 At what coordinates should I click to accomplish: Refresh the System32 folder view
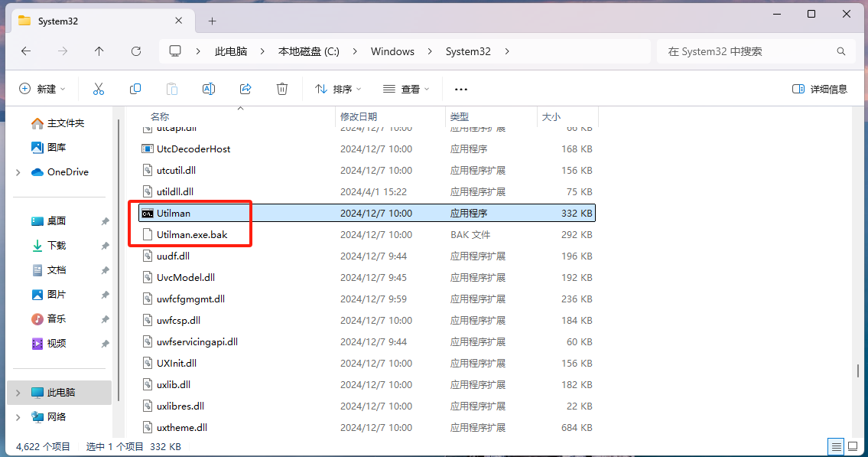coord(135,51)
